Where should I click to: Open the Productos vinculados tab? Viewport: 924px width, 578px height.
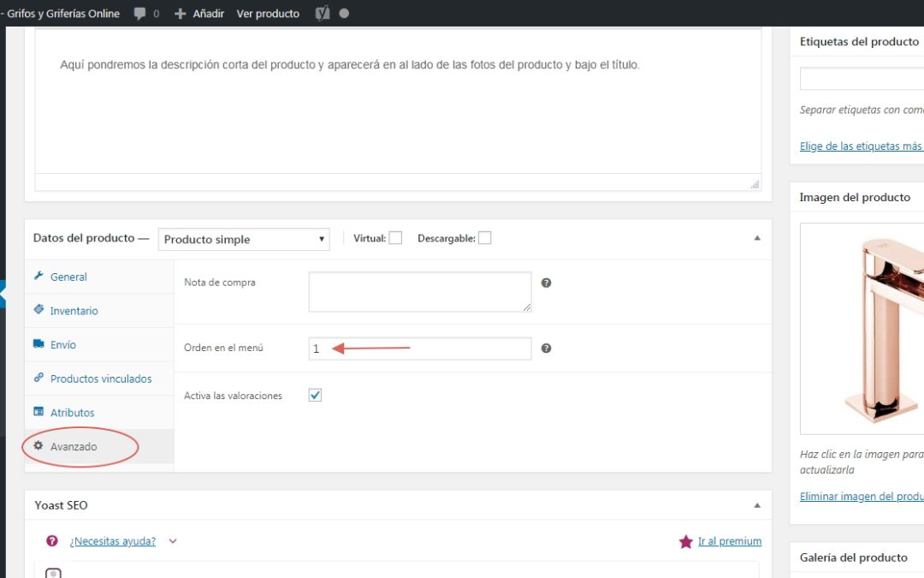[x=100, y=378]
